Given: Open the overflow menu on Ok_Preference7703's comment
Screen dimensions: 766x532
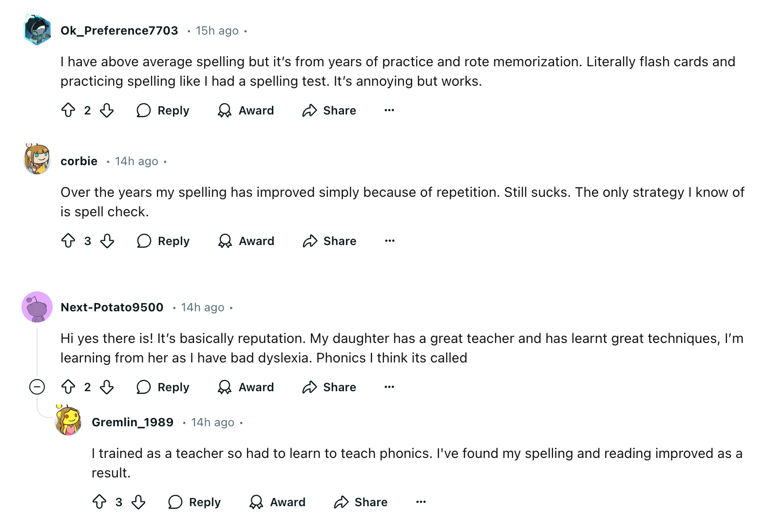Looking at the screenshot, I should point(389,110).
